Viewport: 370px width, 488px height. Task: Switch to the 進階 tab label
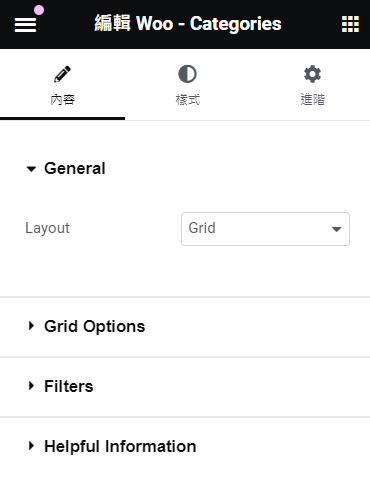click(312, 99)
